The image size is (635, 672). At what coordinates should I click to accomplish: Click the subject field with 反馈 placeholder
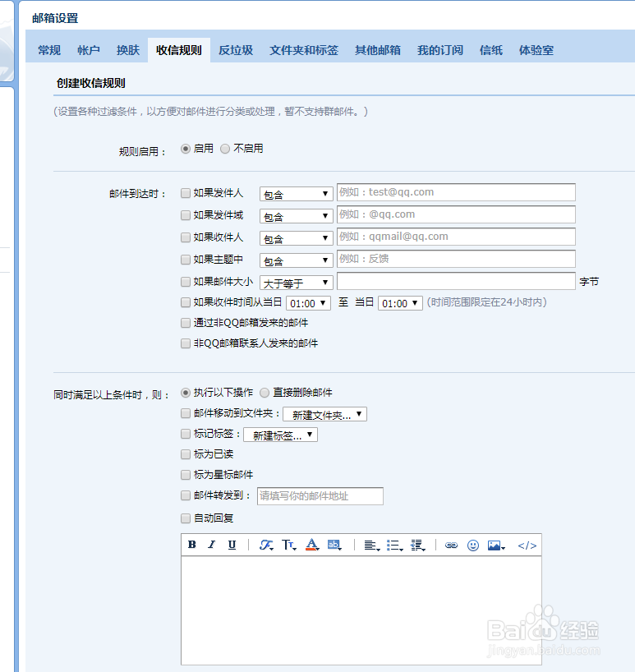pyautogui.click(x=456, y=260)
